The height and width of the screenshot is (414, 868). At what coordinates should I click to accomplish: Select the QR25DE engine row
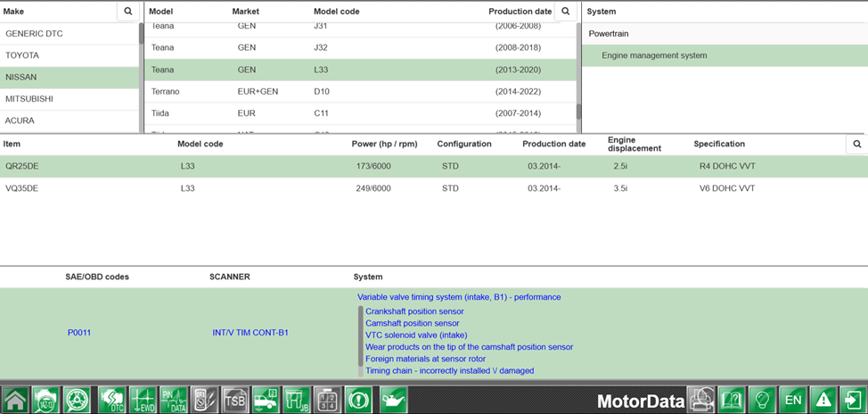[434, 166]
